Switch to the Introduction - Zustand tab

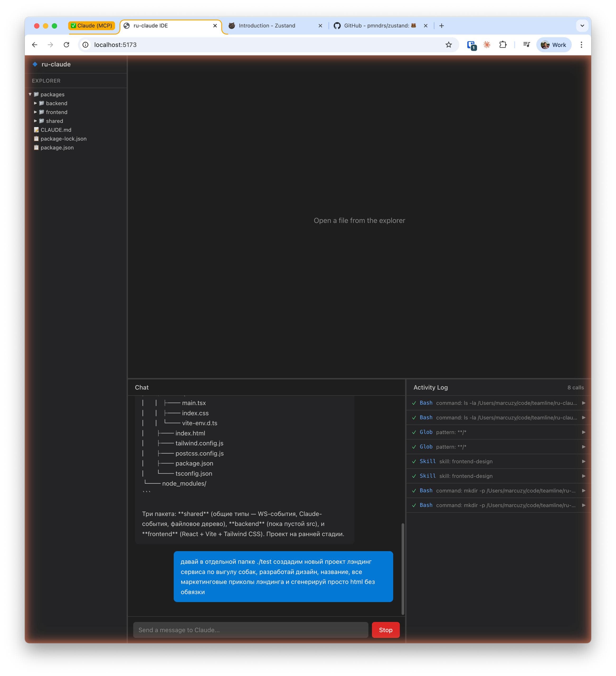pos(267,26)
